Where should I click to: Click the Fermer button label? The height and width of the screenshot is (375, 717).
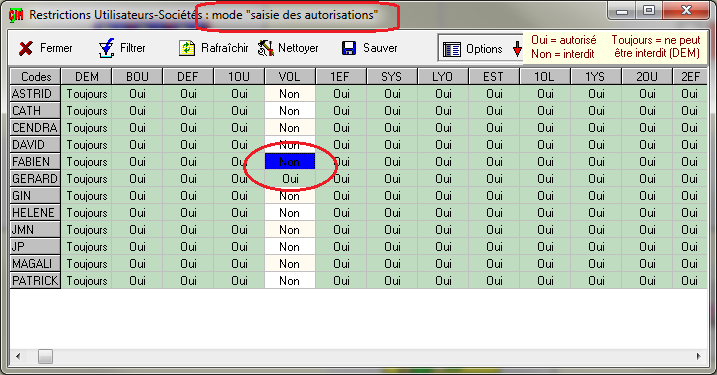tap(56, 48)
